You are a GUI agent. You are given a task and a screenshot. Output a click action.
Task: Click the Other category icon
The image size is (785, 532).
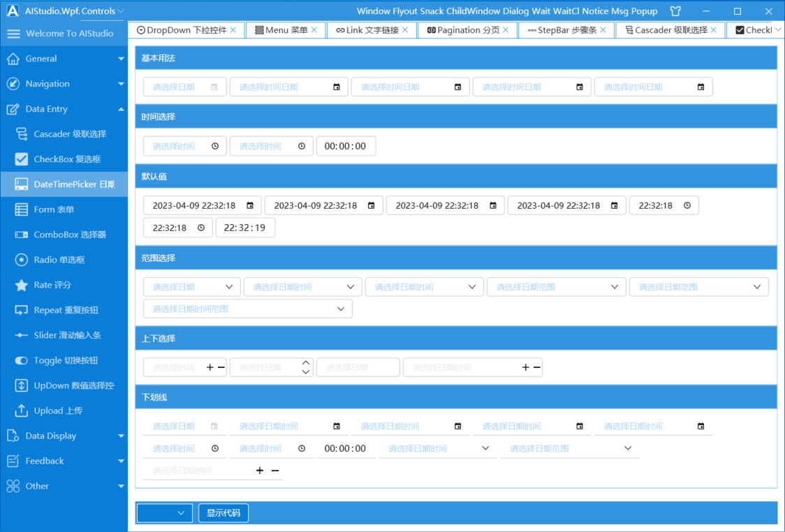pyautogui.click(x=13, y=486)
